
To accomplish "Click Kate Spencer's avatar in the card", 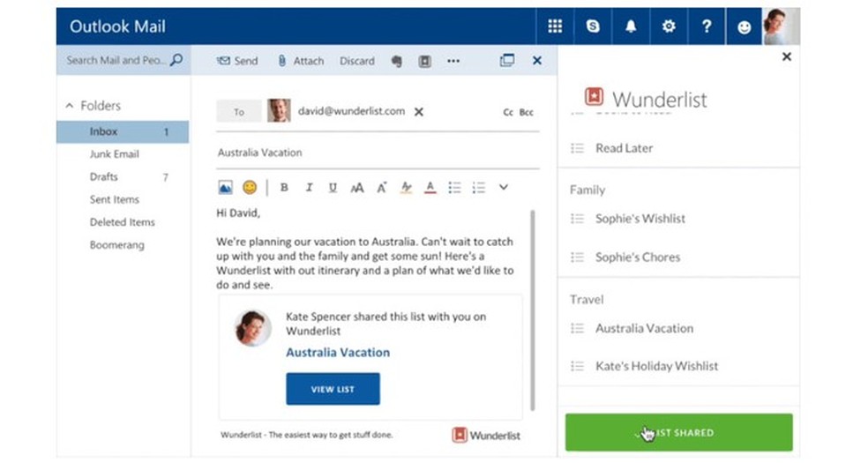I will tap(252, 328).
